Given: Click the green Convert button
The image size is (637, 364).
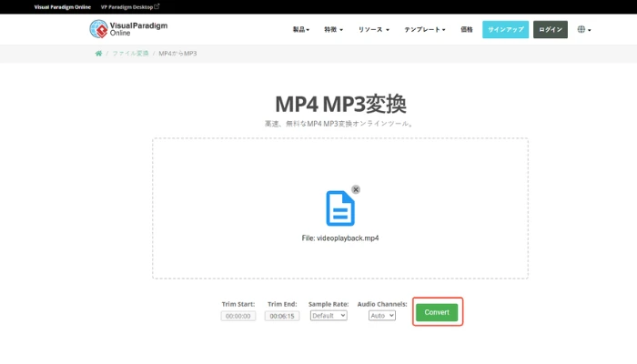Looking at the screenshot, I should 437,312.
